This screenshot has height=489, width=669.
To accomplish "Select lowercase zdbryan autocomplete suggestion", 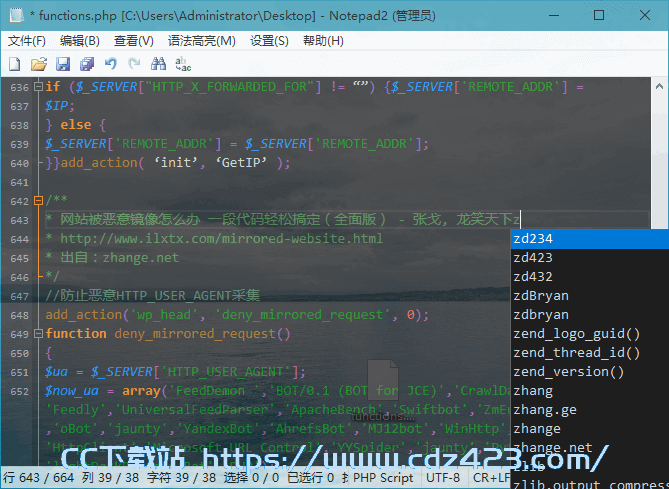I will pos(590,314).
